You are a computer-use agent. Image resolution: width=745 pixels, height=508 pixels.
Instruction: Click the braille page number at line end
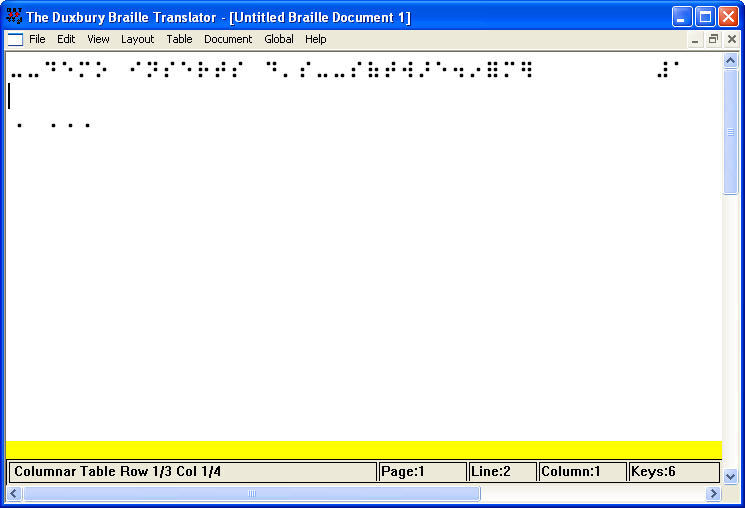[668, 69]
